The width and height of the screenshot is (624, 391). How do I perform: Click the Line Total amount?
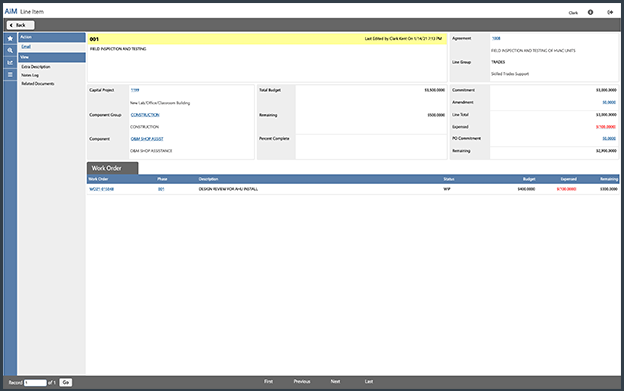[606, 115]
